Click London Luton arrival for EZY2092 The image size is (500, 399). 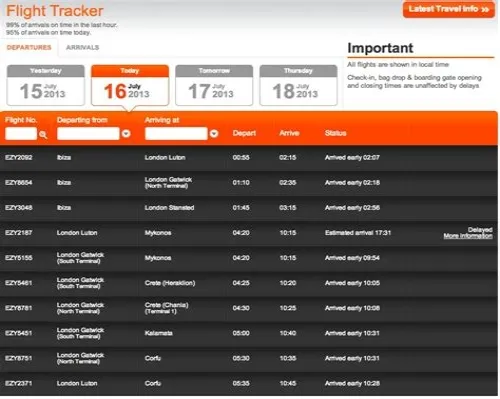click(x=165, y=157)
